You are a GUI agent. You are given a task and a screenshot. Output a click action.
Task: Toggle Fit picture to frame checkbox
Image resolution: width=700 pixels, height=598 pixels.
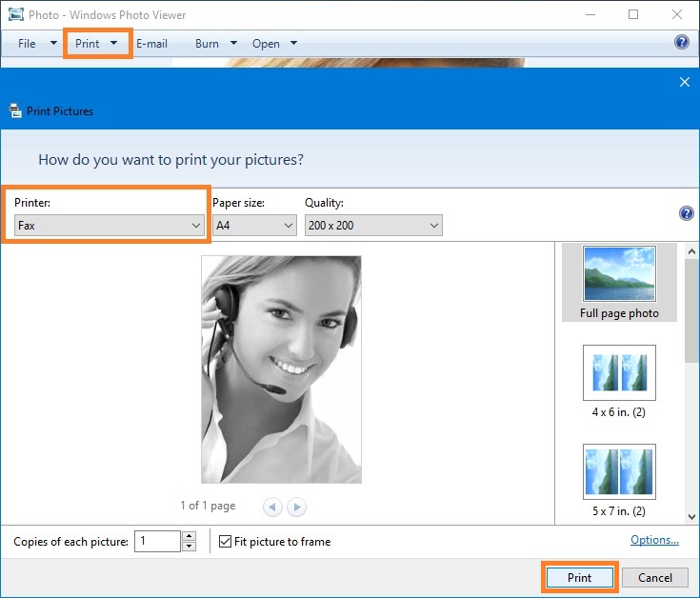(225, 541)
